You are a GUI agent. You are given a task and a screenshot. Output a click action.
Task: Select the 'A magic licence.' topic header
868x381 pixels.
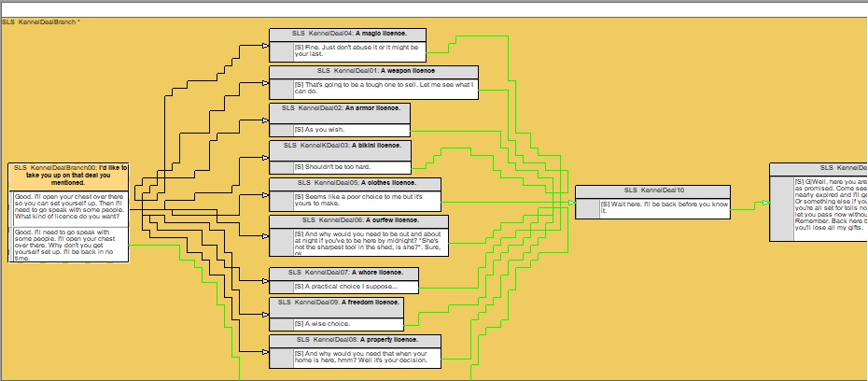pos(347,35)
